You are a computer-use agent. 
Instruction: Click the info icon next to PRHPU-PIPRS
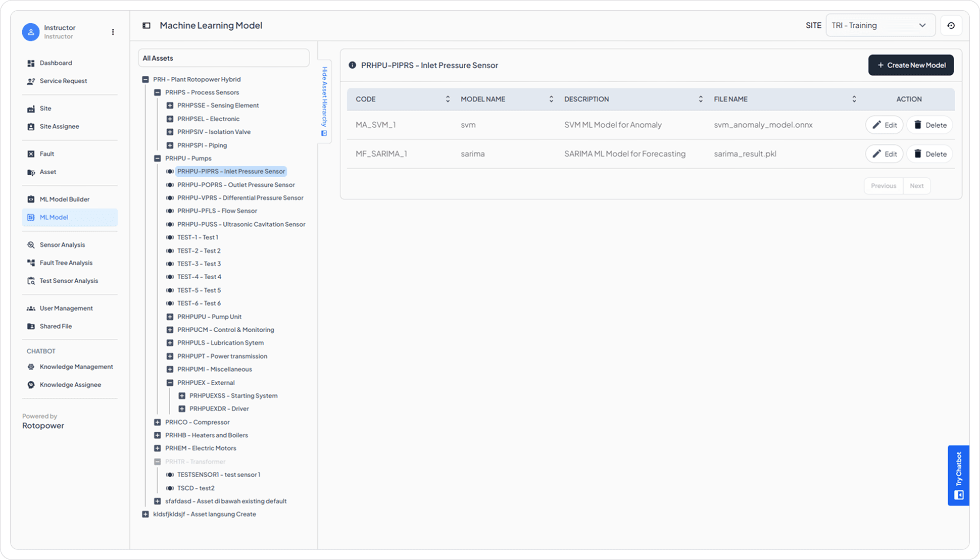[352, 65]
